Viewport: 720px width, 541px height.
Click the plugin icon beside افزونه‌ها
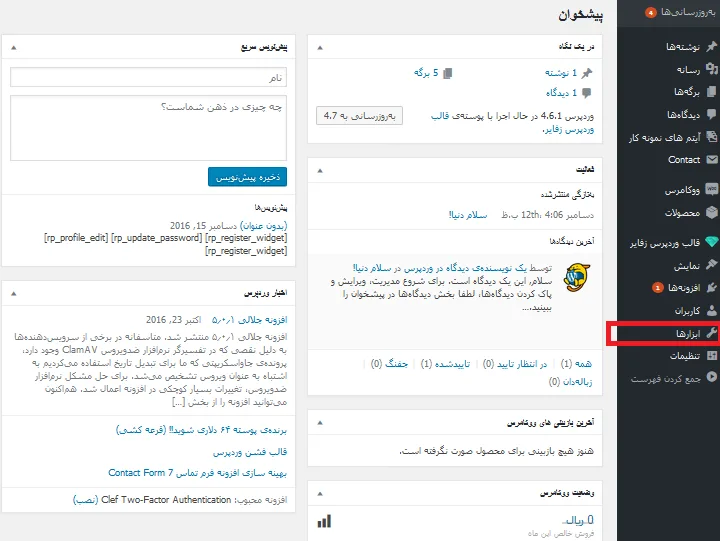click(x=711, y=287)
